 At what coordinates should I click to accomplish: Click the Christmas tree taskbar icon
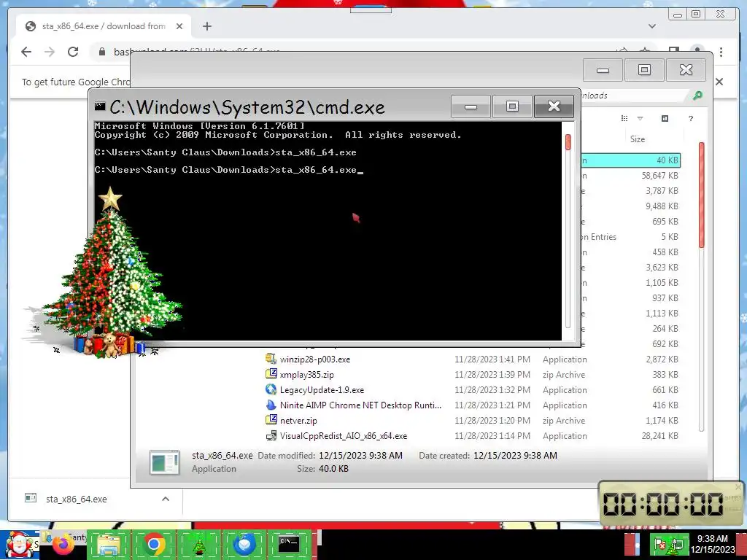pyautogui.click(x=199, y=545)
